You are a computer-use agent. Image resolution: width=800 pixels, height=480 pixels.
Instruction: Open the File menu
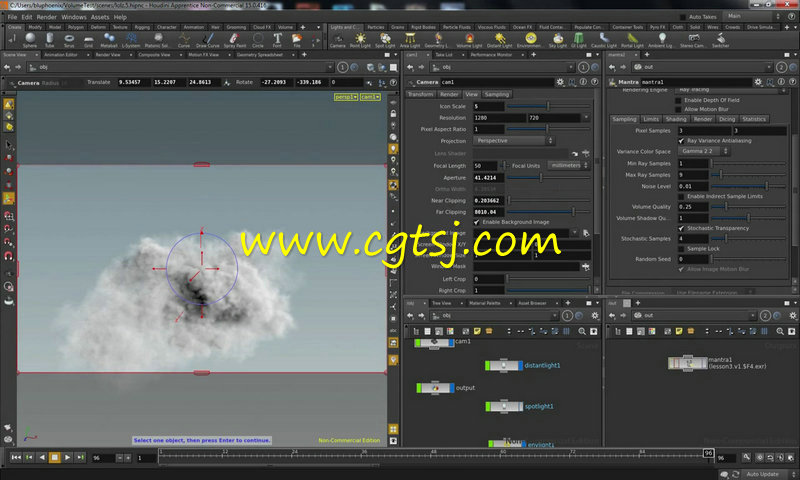point(12,17)
